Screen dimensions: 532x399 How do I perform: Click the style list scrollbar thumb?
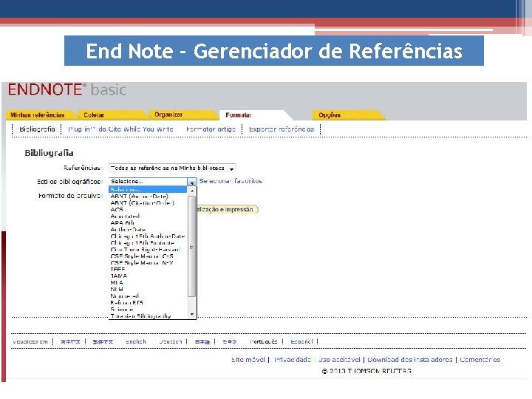[x=192, y=246]
